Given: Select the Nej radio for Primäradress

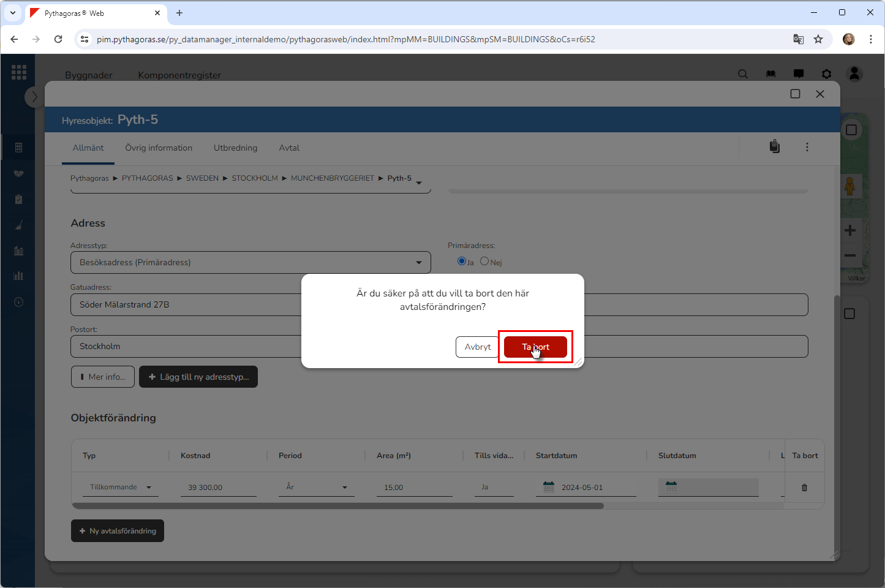Looking at the screenshot, I should [x=484, y=262].
